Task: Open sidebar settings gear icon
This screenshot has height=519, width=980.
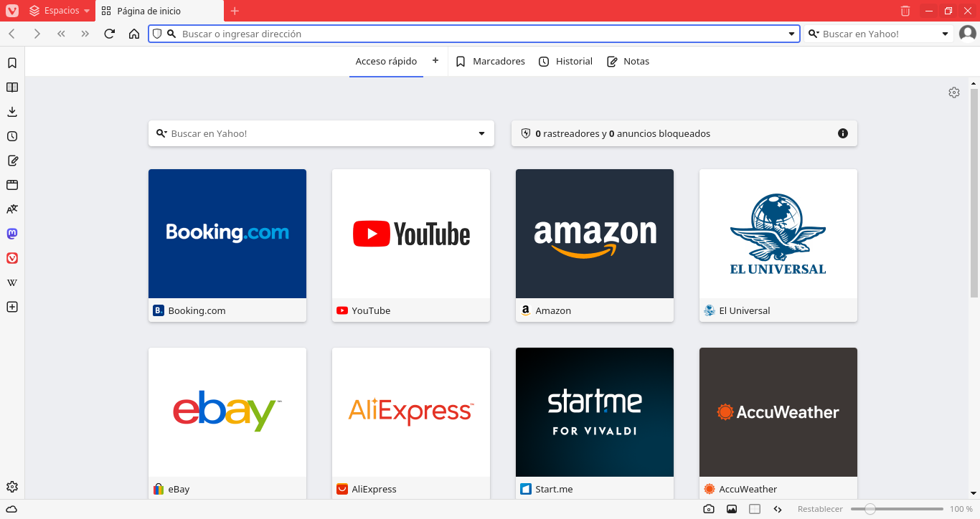Action: [x=12, y=487]
